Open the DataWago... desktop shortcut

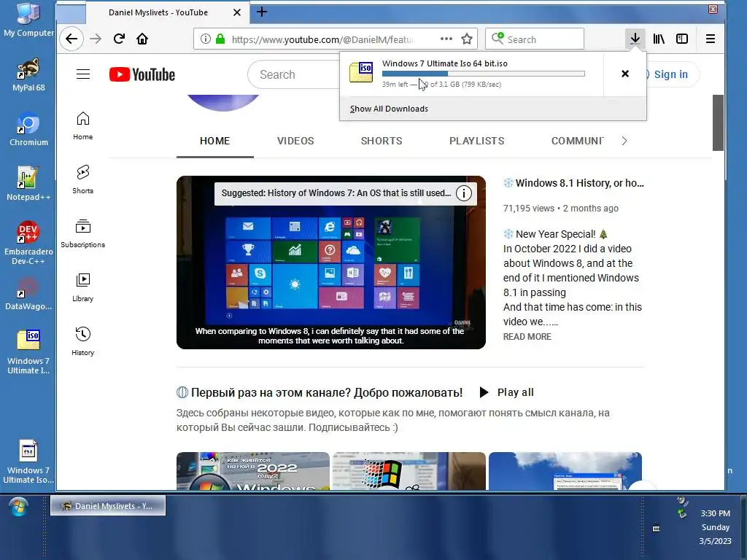coord(28,294)
